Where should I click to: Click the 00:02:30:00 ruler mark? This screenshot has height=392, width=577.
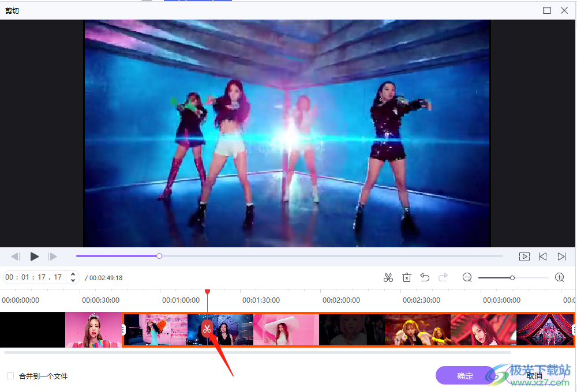pos(421,300)
